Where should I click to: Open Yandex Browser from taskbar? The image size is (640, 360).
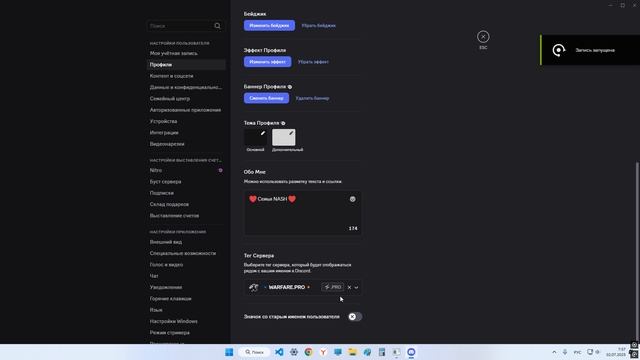pyautogui.click(x=323, y=352)
